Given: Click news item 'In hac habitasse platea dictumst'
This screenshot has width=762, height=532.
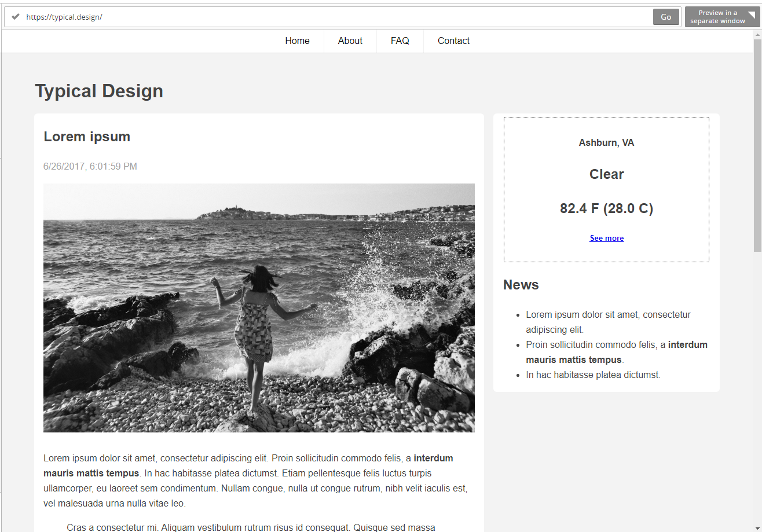Looking at the screenshot, I should pos(593,375).
